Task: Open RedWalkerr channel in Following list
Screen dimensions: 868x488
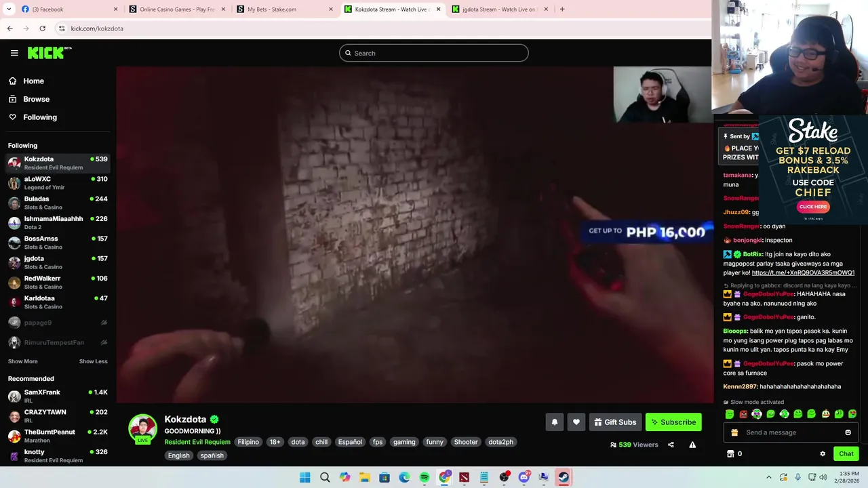Action: pos(58,282)
